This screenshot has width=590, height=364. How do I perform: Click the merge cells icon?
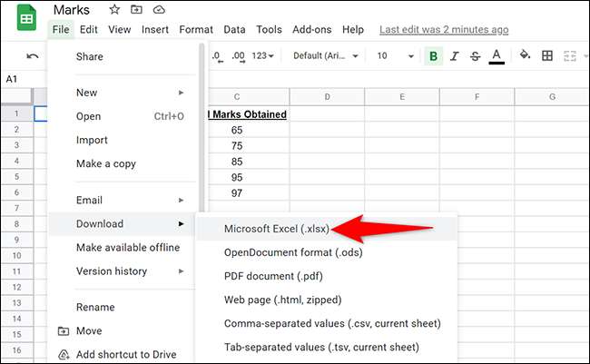pos(570,56)
